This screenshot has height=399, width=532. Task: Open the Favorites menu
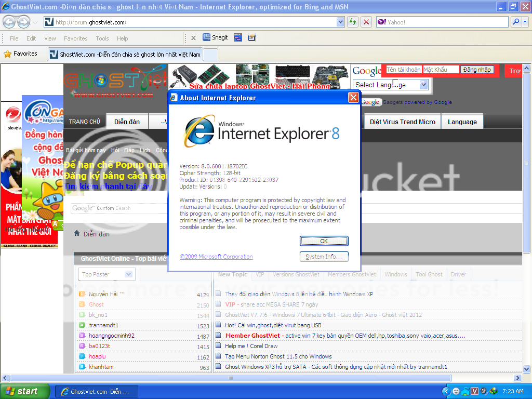point(76,38)
